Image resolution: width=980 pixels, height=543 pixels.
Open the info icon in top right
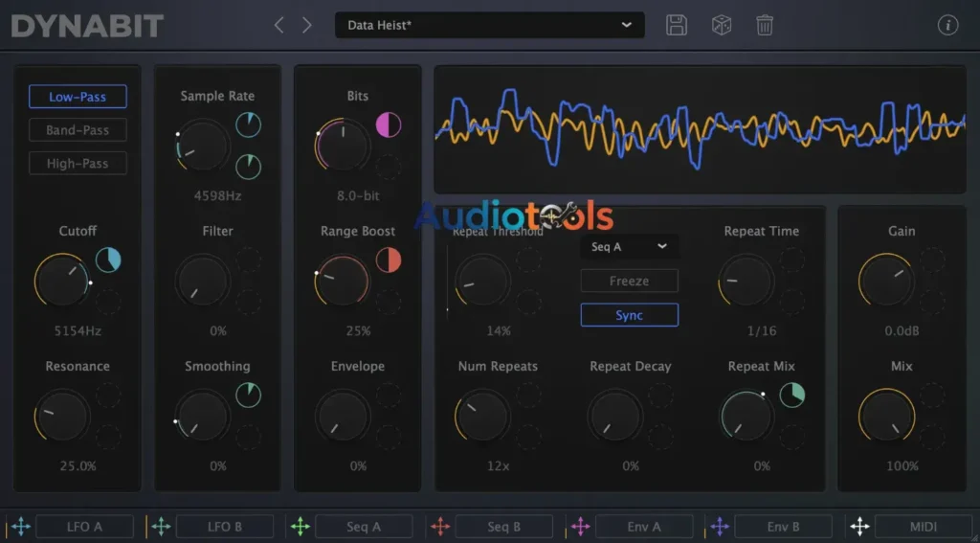coord(947,26)
